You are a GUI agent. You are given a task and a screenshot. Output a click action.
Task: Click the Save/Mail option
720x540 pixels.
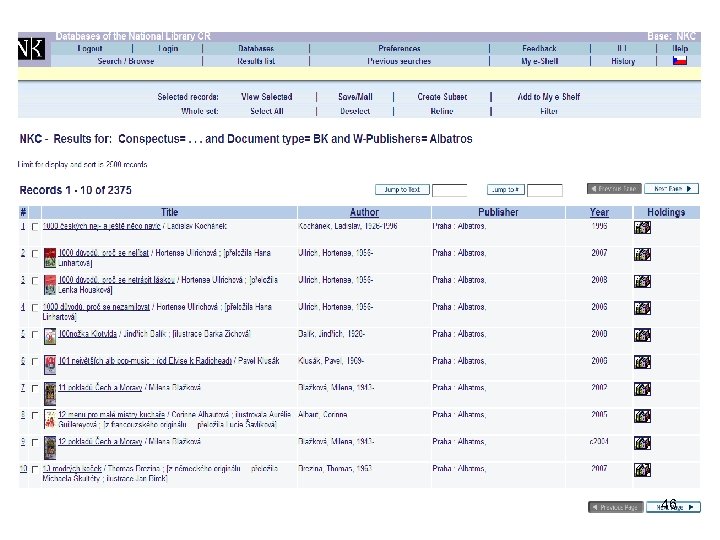(x=355, y=97)
